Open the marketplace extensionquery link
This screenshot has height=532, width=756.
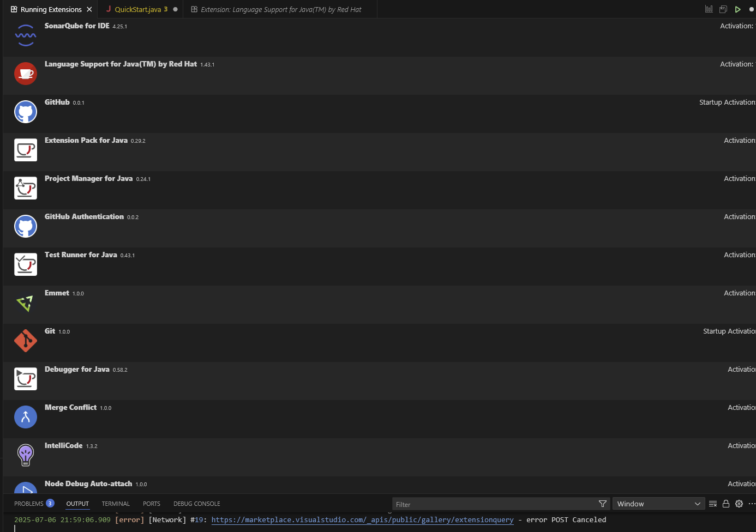(362, 520)
